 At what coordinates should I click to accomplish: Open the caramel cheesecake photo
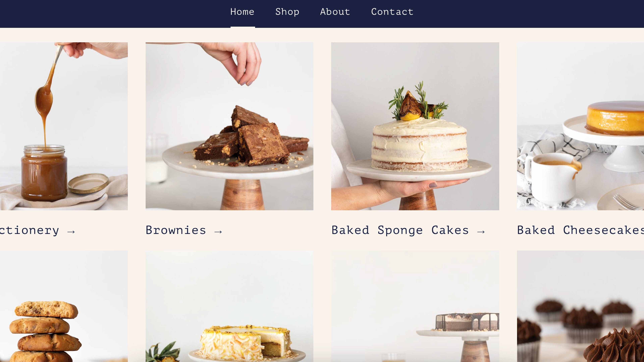pyautogui.click(x=580, y=126)
